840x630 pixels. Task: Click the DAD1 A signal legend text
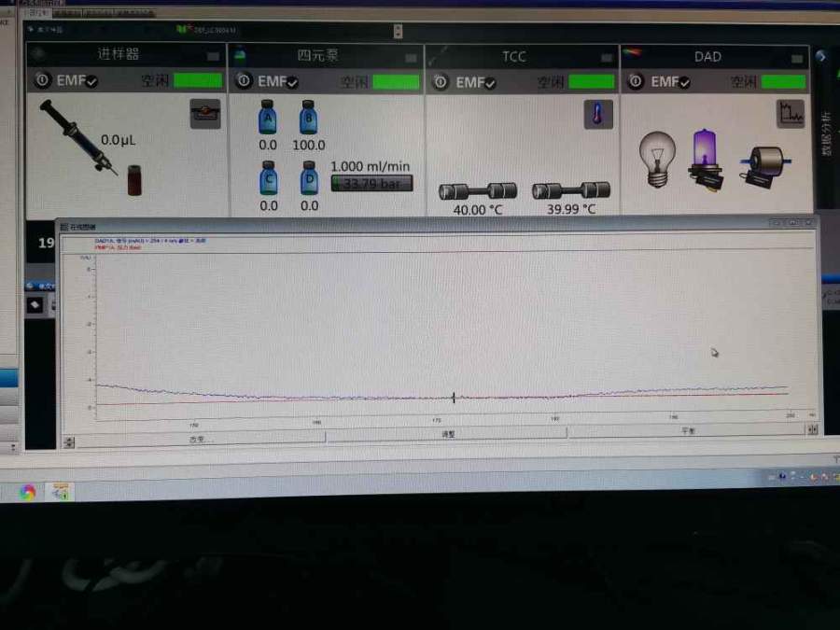click(x=150, y=241)
